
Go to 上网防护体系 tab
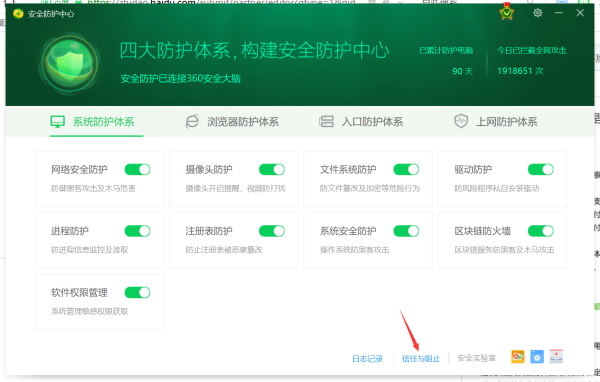[x=496, y=122]
